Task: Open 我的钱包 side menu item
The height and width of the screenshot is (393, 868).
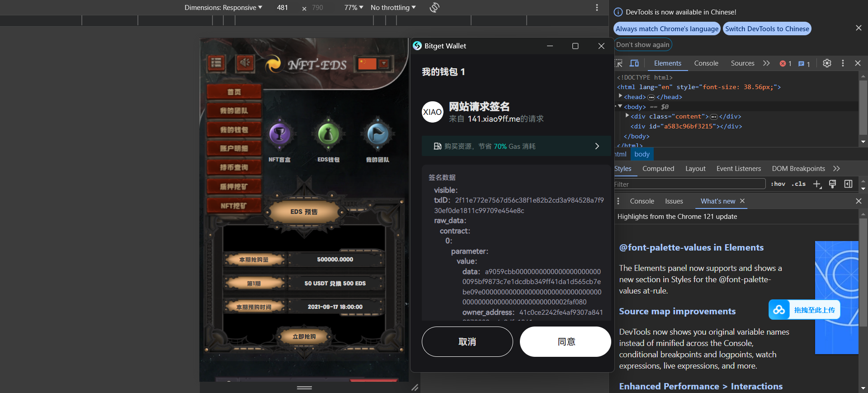Action: coord(234,130)
